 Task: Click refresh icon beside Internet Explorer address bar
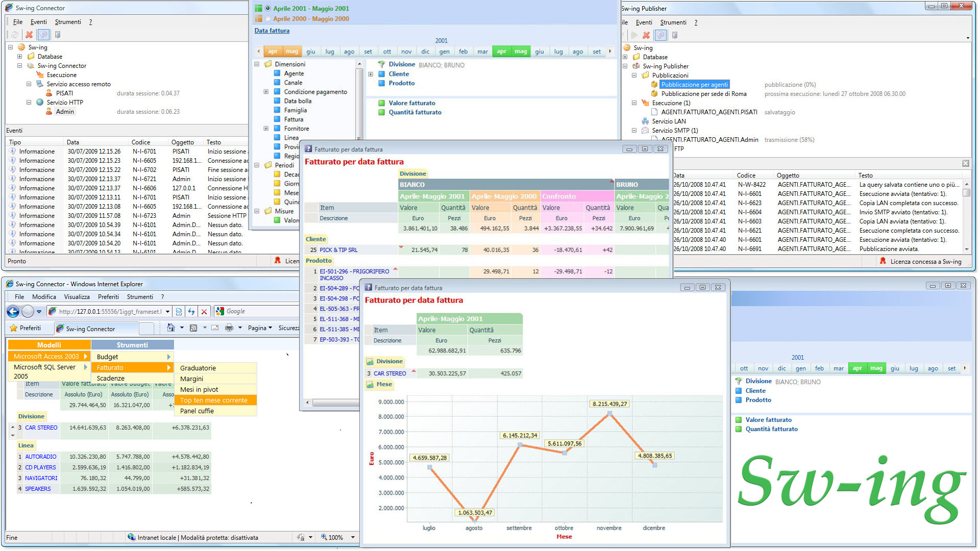(x=191, y=311)
